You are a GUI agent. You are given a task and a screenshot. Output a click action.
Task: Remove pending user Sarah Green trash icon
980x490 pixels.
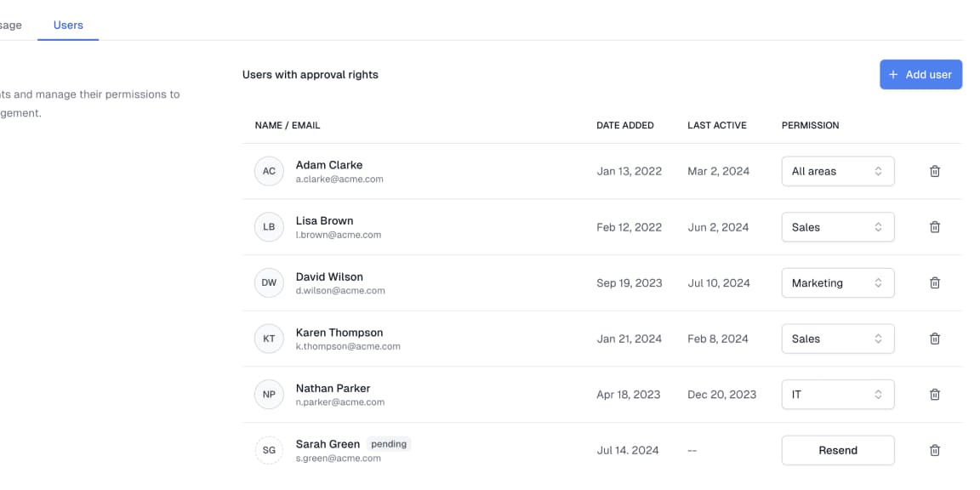tap(934, 450)
